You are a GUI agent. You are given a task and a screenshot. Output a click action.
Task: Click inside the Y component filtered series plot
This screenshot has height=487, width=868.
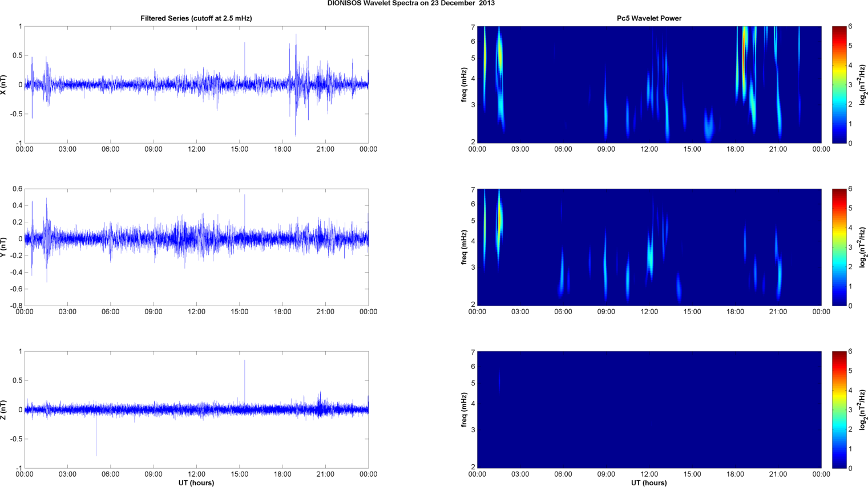tap(196, 247)
